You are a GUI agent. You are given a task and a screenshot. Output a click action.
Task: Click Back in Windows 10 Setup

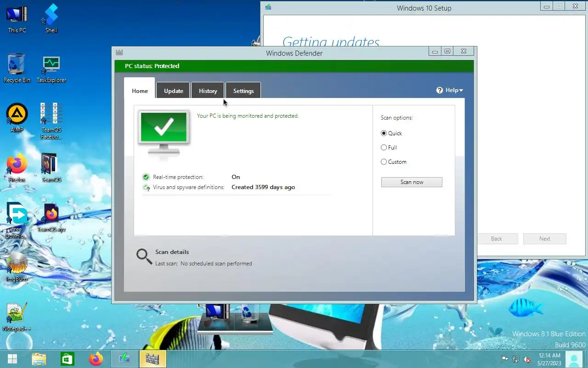[497, 239]
